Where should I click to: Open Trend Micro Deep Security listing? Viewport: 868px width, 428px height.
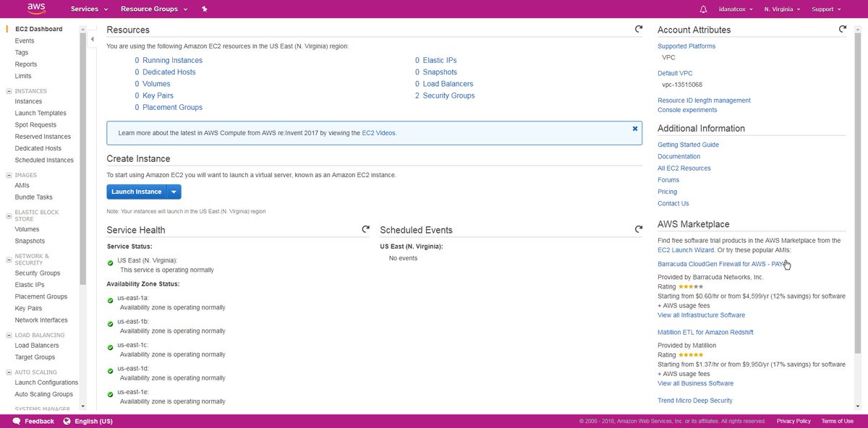coord(695,401)
